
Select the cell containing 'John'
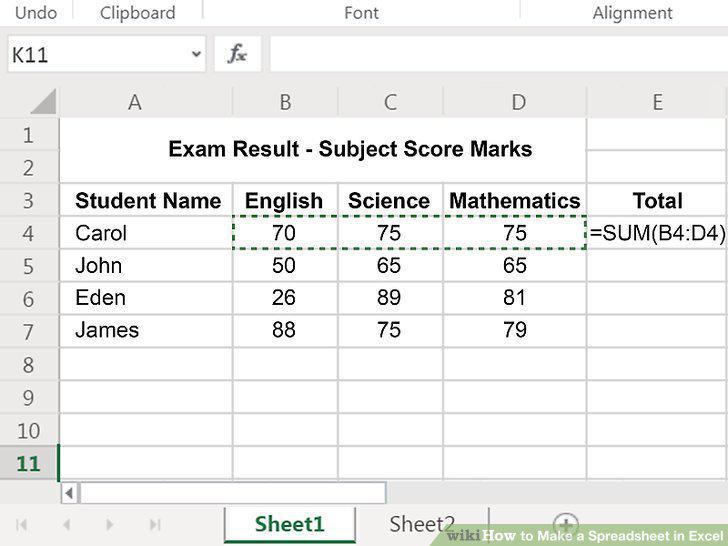[x=146, y=266]
